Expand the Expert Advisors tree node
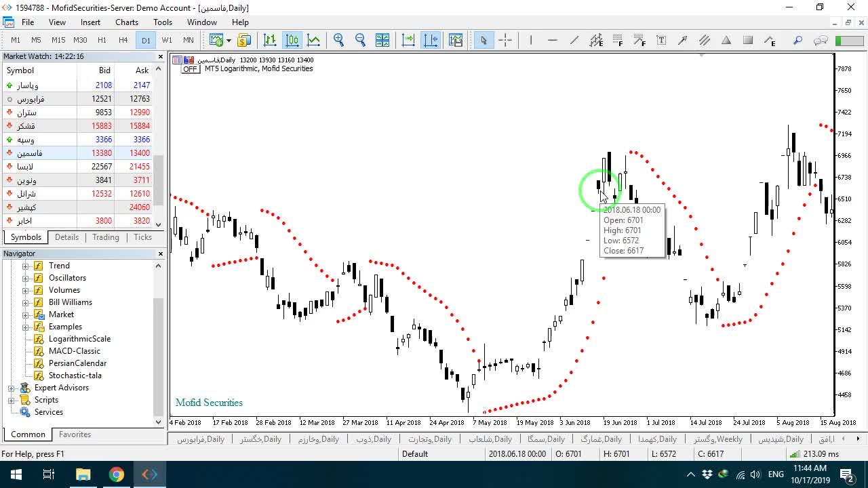 pyautogui.click(x=11, y=388)
